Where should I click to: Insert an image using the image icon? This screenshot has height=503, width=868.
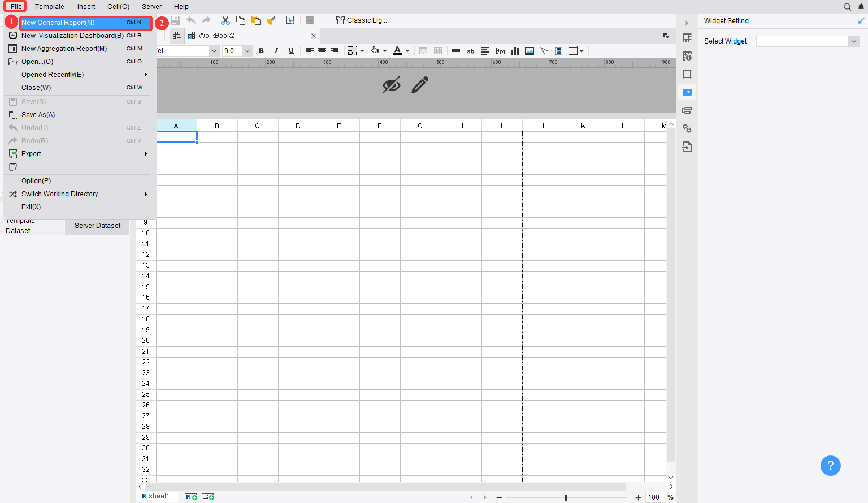click(530, 51)
